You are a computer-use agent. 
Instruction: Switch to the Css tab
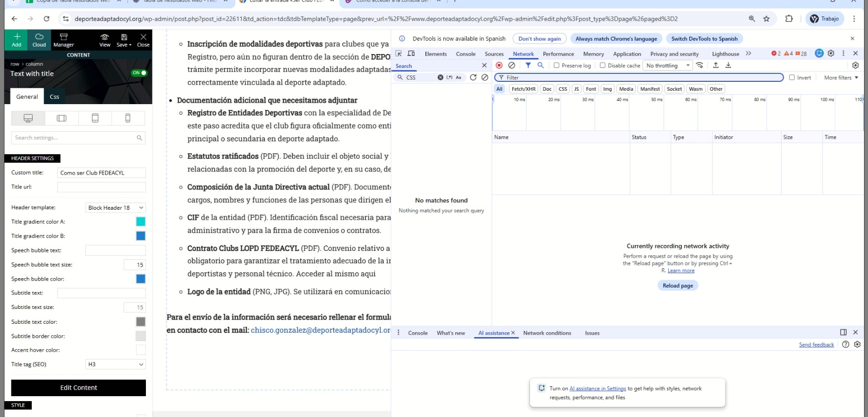coord(55,97)
